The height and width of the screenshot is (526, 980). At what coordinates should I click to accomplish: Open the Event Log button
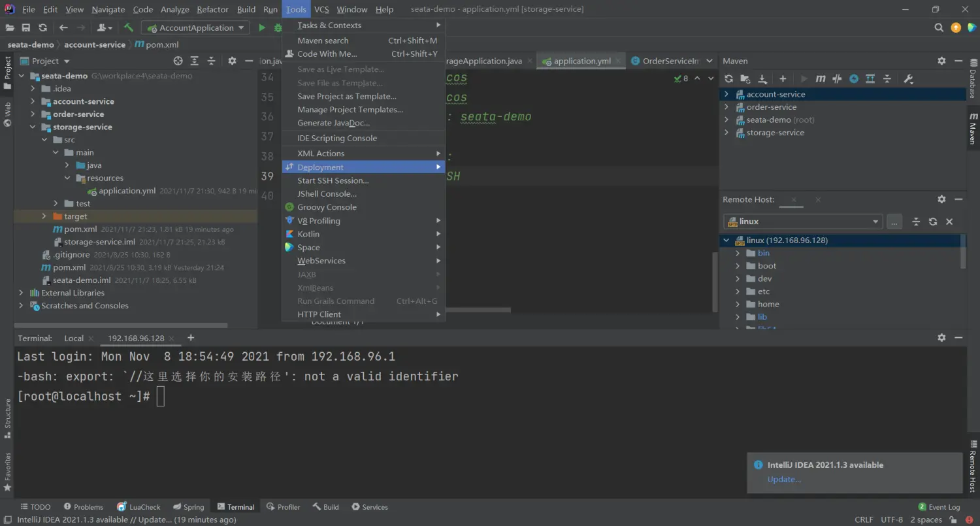click(939, 507)
